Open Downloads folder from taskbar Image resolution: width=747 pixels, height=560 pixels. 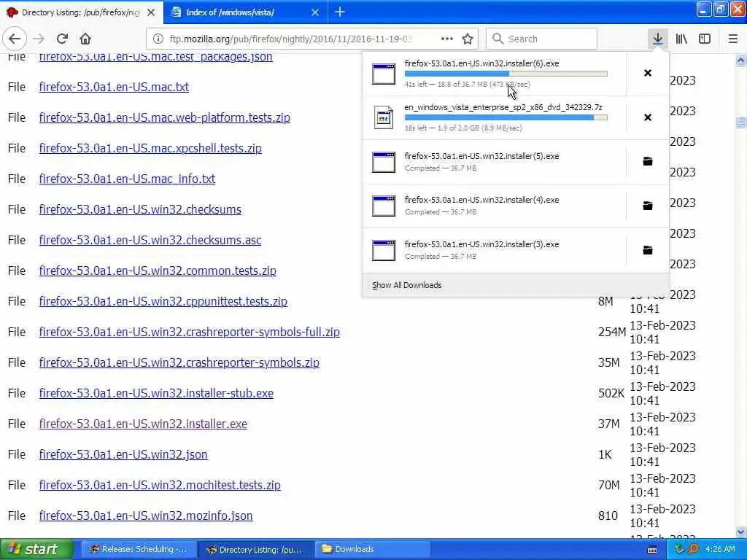point(373,550)
